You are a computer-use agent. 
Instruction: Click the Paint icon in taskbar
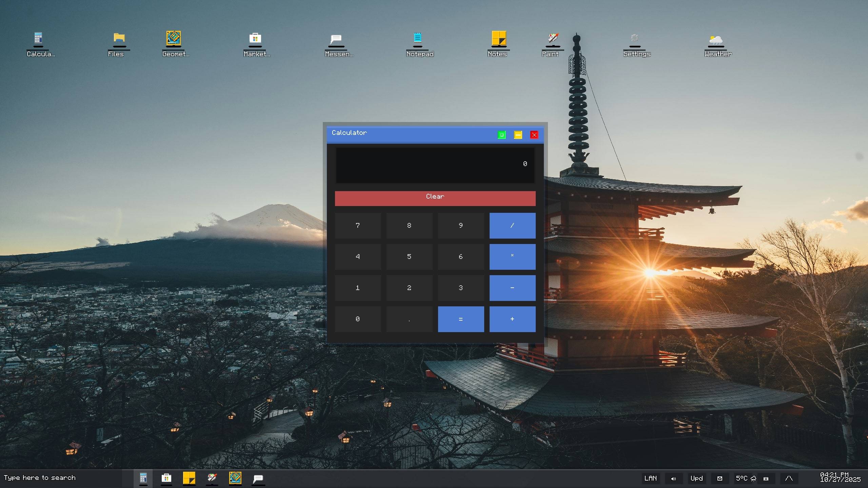pyautogui.click(x=212, y=478)
